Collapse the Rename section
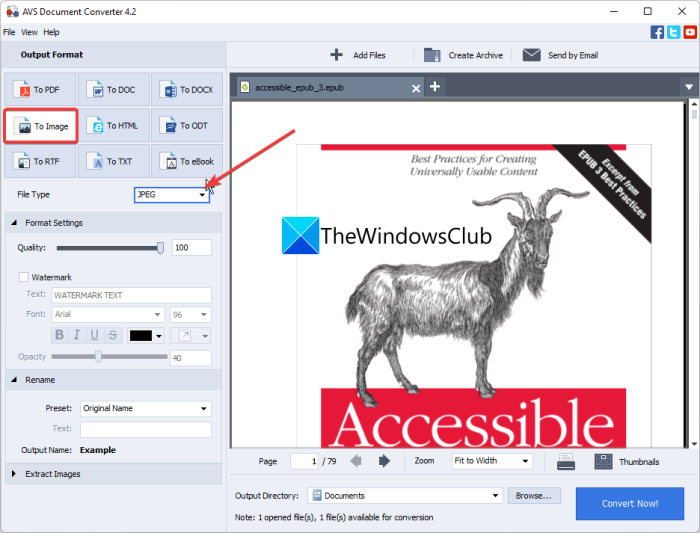Screen dimensions: 700x533 pos(14,379)
